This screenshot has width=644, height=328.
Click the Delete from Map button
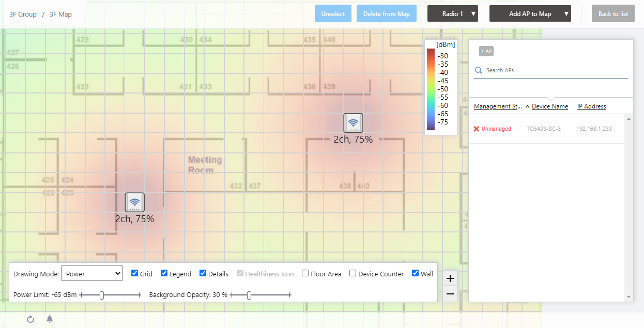387,14
